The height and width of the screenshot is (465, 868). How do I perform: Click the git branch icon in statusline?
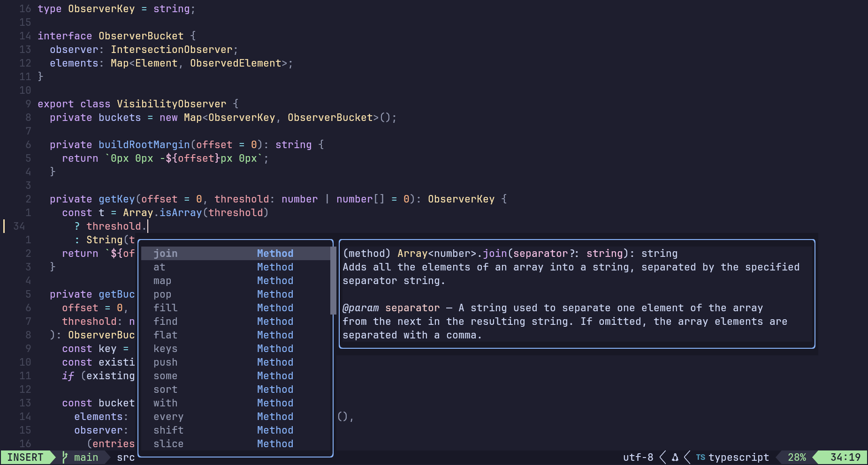tap(65, 457)
